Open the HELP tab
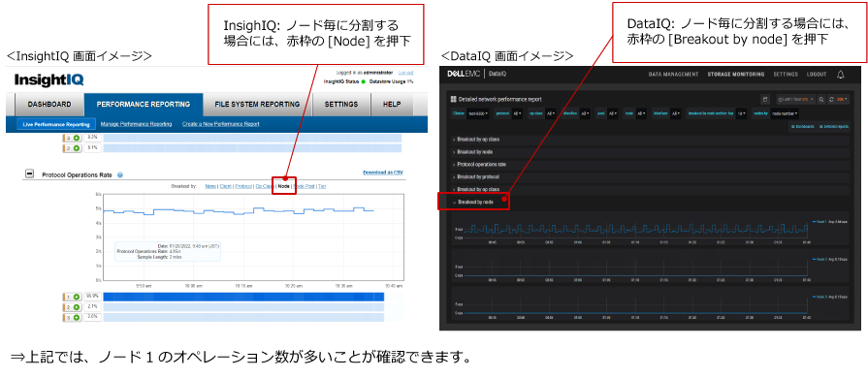 coord(392,104)
